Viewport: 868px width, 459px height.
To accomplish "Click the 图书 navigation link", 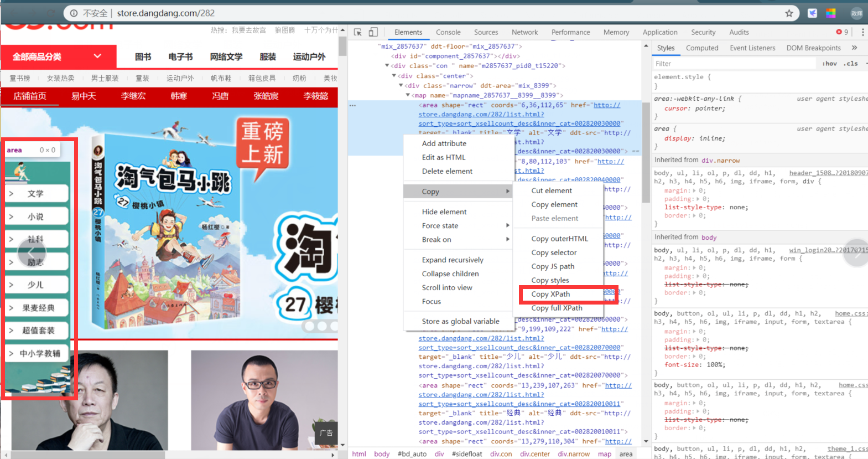I will [143, 56].
